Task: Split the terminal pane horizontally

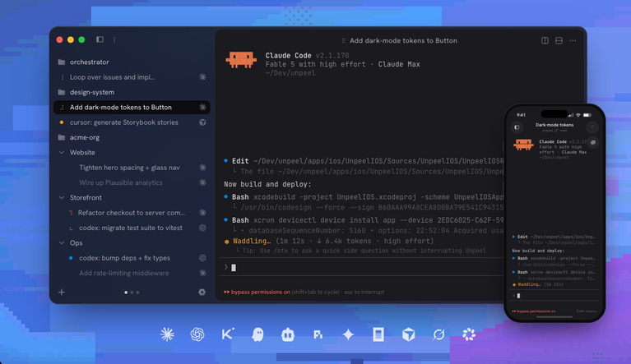Action: click(x=559, y=40)
